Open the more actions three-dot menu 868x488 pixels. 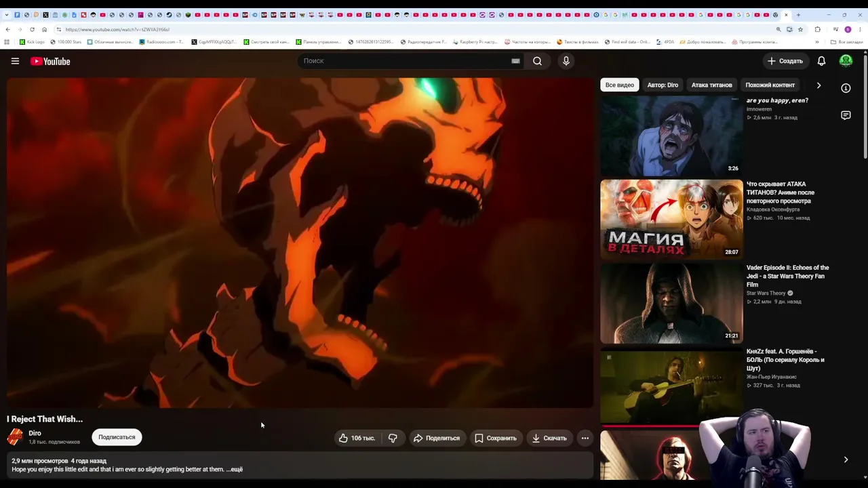click(x=585, y=438)
